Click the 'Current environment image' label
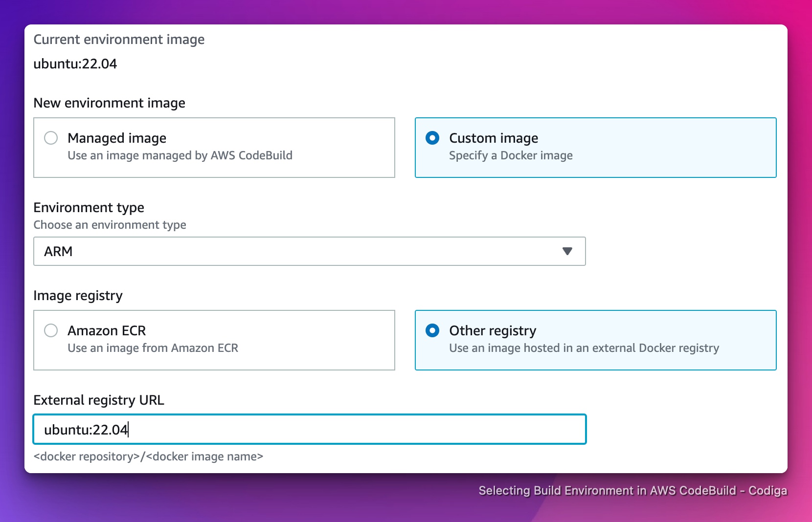The image size is (812, 522). tap(119, 40)
